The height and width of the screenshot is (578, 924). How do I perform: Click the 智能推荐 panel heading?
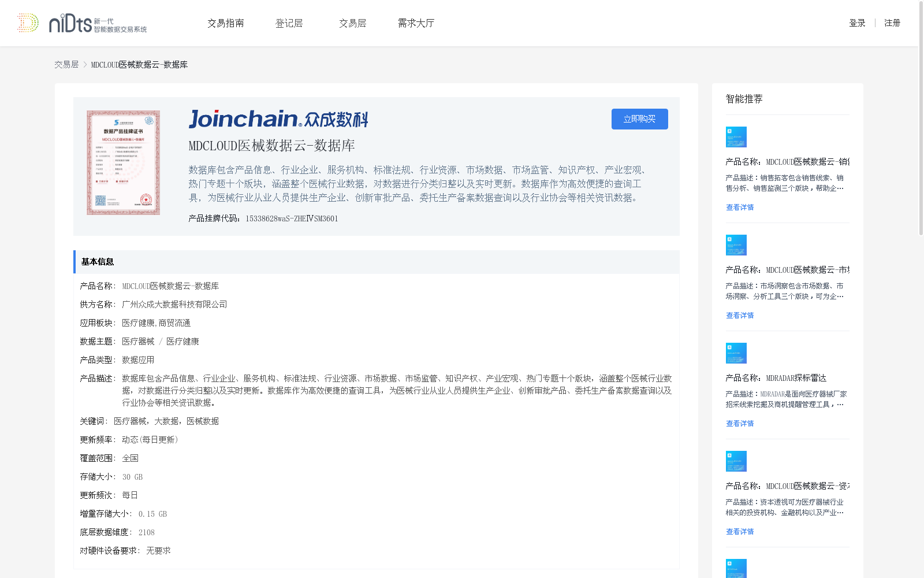tap(744, 99)
